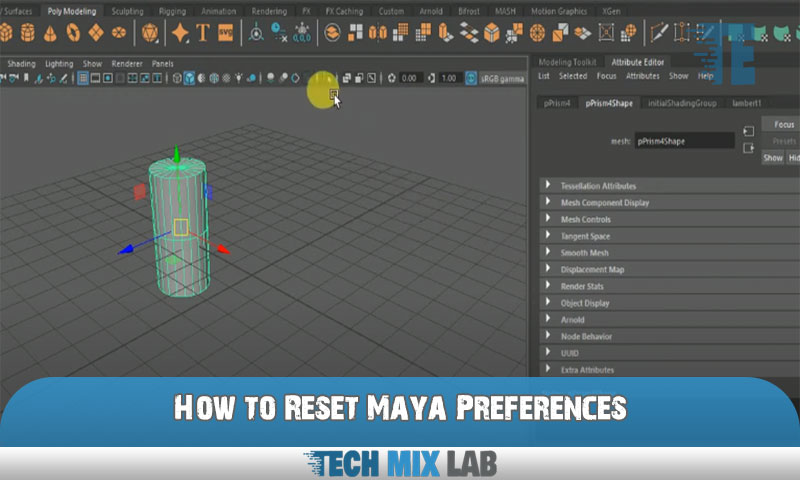Click the gamma value field 1.00
The height and width of the screenshot is (480, 800).
(x=449, y=78)
